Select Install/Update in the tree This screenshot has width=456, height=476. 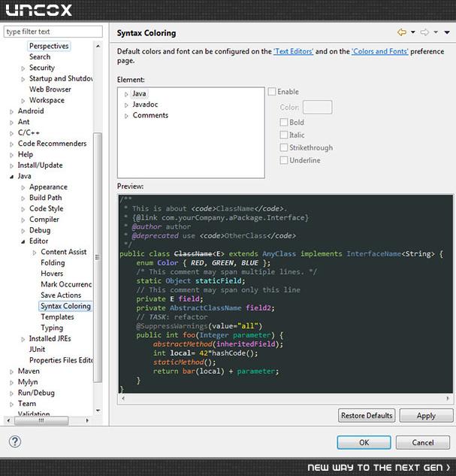click(x=40, y=165)
